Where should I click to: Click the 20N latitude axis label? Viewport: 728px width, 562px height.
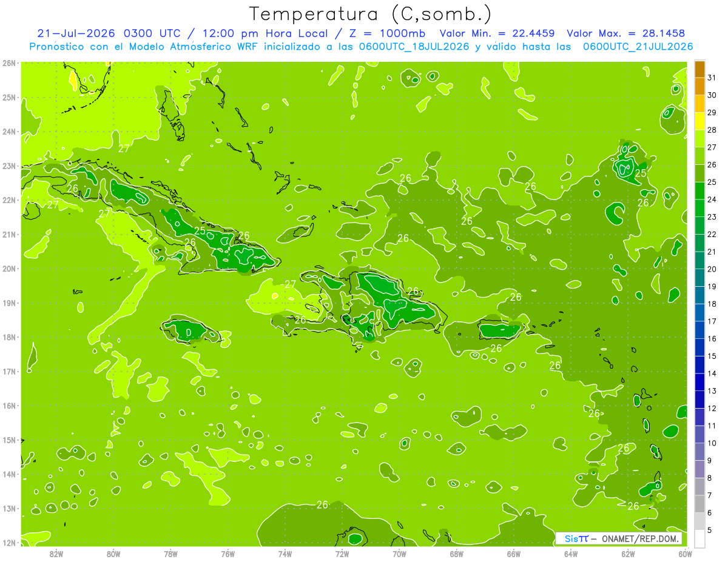click(x=9, y=269)
